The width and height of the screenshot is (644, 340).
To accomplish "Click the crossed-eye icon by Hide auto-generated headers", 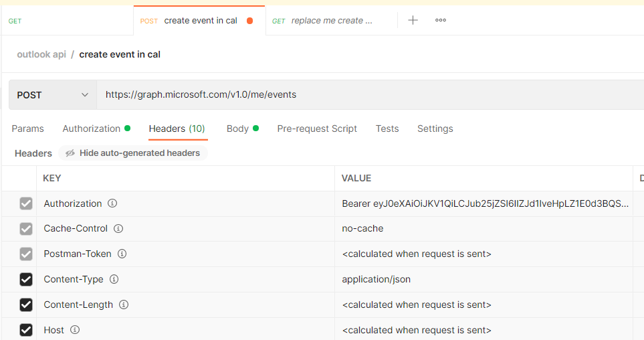I will point(70,153).
